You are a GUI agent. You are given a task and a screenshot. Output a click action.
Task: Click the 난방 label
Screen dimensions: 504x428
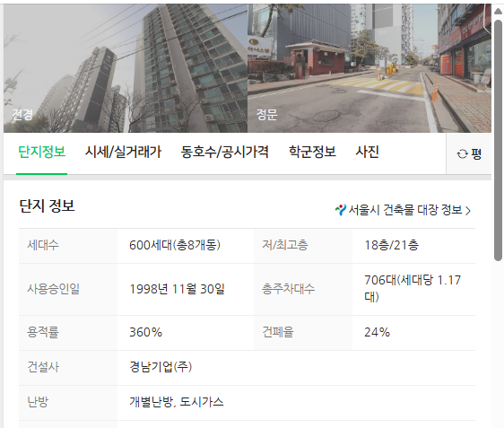click(x=38, y=402)
